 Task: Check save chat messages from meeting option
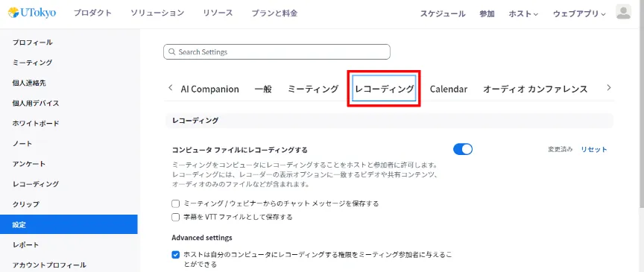(176, 203)
